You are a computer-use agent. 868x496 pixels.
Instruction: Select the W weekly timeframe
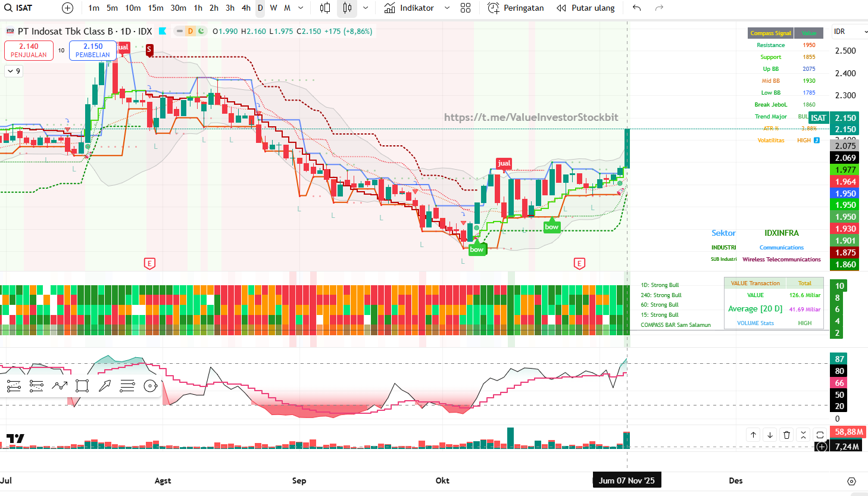[274, 8]
